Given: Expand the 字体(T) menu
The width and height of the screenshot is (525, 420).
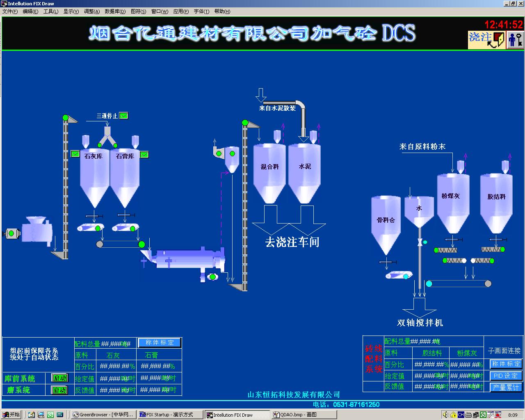Looking at the screenshot, I should (x=201, y=11).
